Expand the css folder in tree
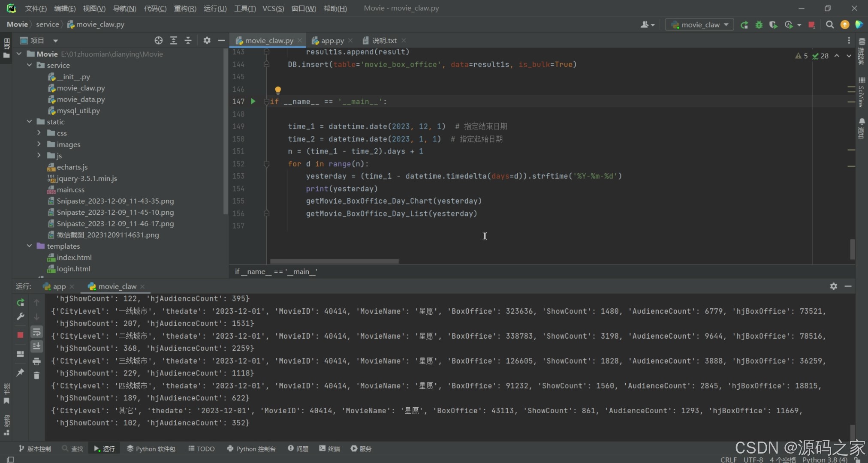Screen dimensions: 868x463 coord(39,133)
